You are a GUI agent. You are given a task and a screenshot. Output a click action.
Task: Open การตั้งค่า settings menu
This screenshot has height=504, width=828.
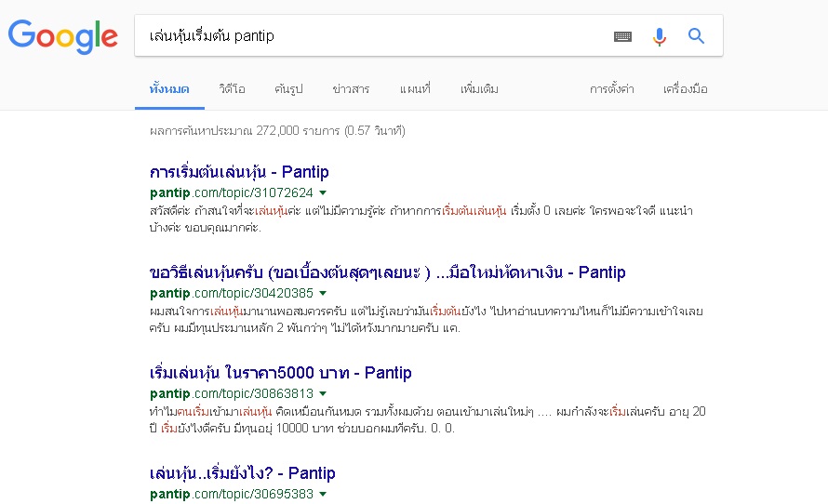click(611, 88)
